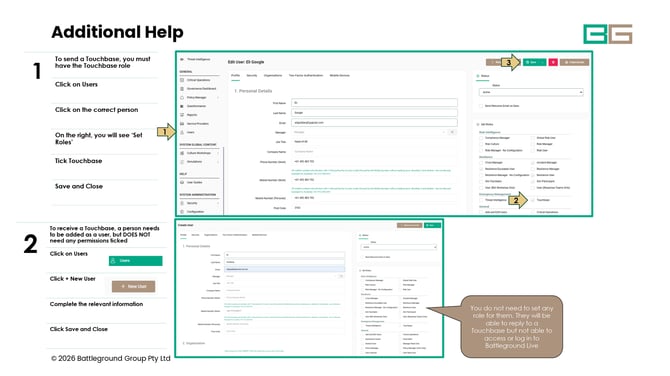This screenshot has width=670, height=376.
Task: Expand Policy Manager chevron in sidebar
Action: [x=218, y=97]
